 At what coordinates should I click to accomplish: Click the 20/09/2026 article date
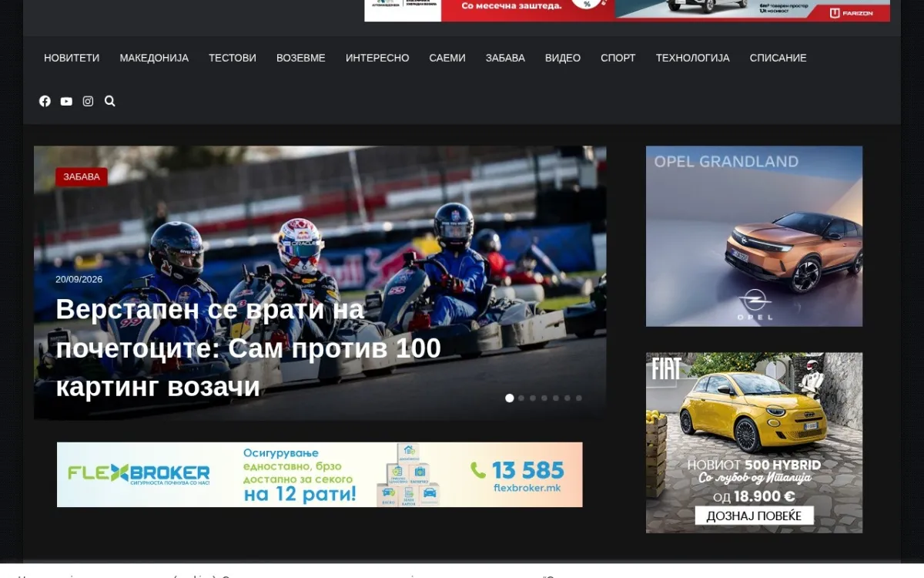pyautogui.click(x=79, y=279)
